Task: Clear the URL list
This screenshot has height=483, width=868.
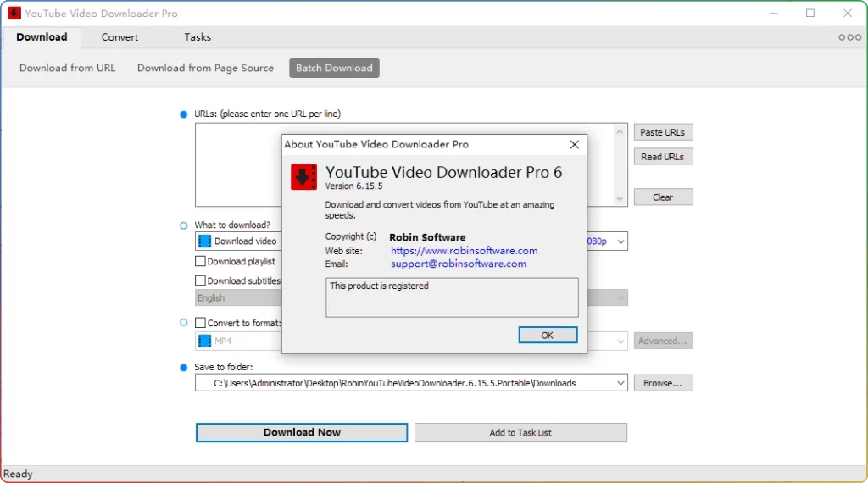Action: (x=663, y=197)
